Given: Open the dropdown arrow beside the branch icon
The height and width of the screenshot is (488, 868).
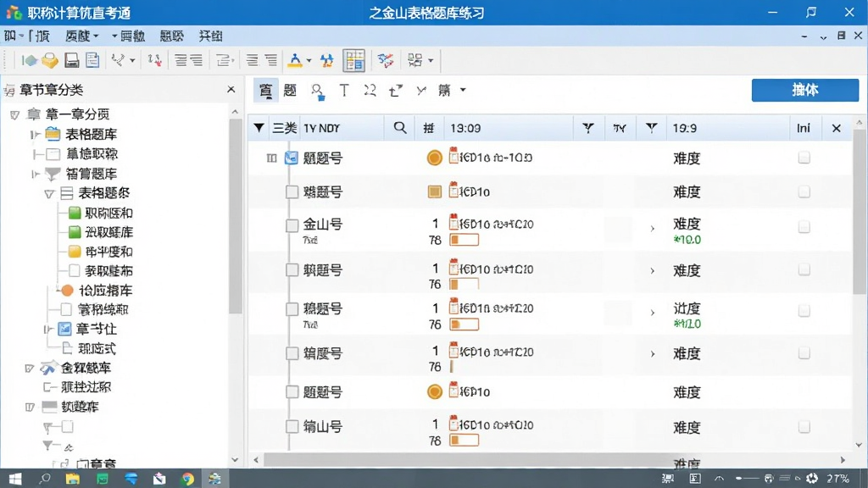Looking at the screenshot, I should 132,60.
